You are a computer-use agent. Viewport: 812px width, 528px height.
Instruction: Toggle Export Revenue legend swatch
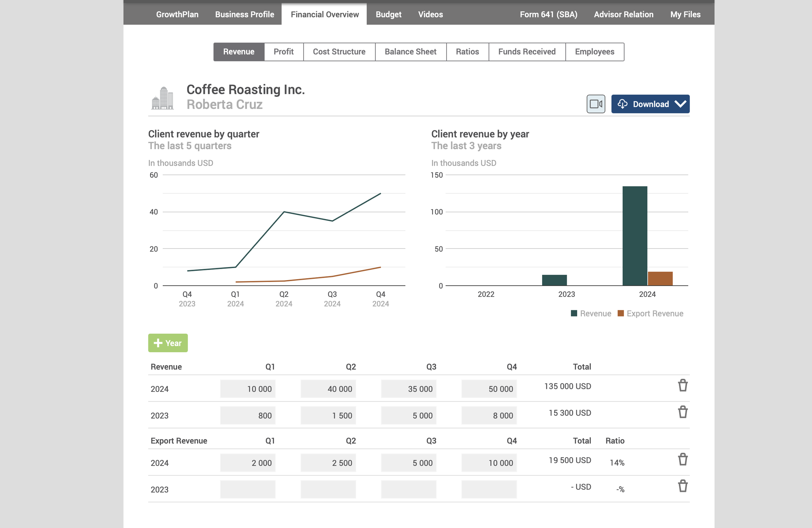621,313
